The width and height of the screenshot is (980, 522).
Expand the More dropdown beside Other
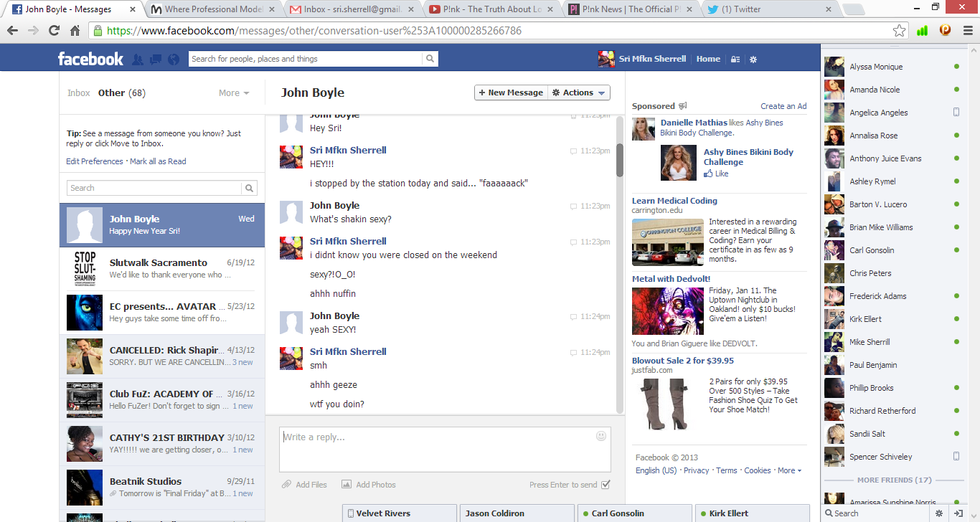pos(234,93)
